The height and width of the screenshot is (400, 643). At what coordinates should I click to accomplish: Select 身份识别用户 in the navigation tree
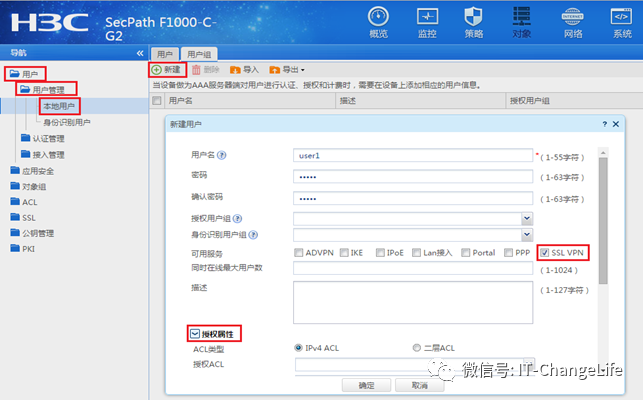(x=67, y=122)
